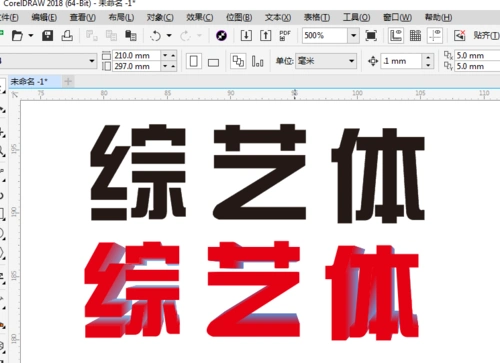
Task: Open the 工具(O) menu
Action: pyautogui.click(x=356, y=17)
